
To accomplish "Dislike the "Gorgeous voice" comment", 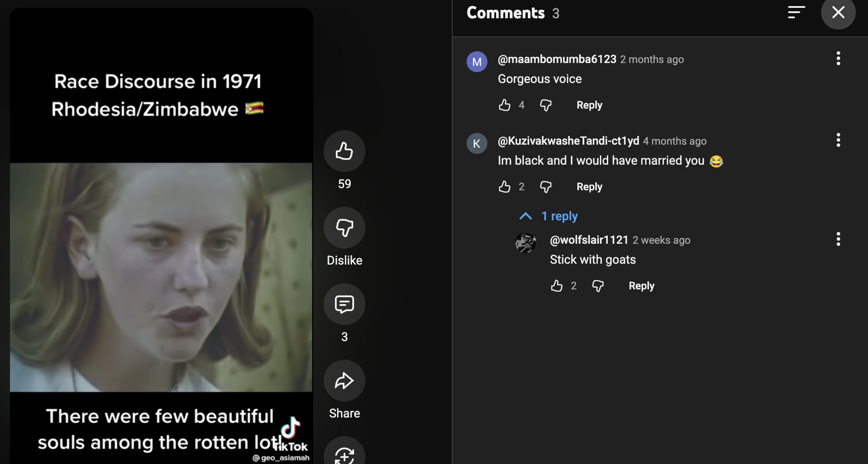I will [x=546, y=105].
